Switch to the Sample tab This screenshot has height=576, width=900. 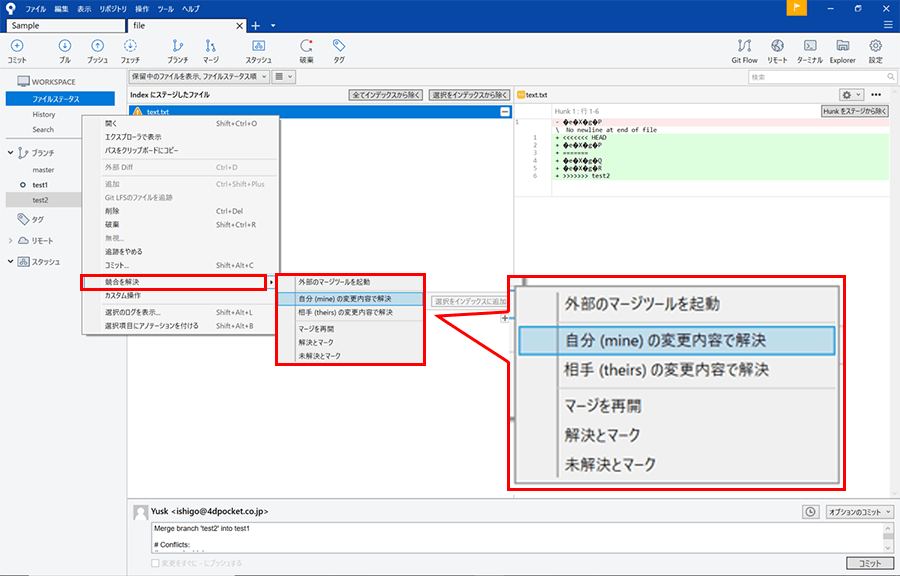[65, 26]
